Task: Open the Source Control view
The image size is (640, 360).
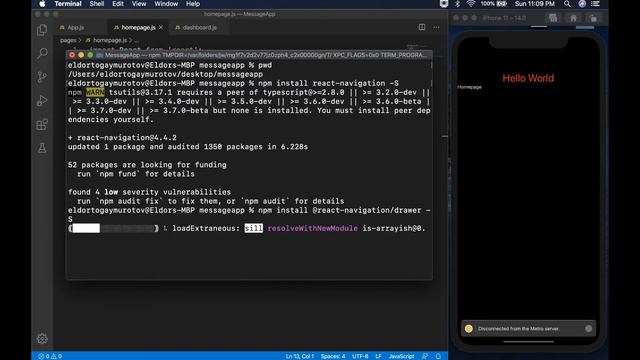Action: pyautogui.click(x=42, y=77)
